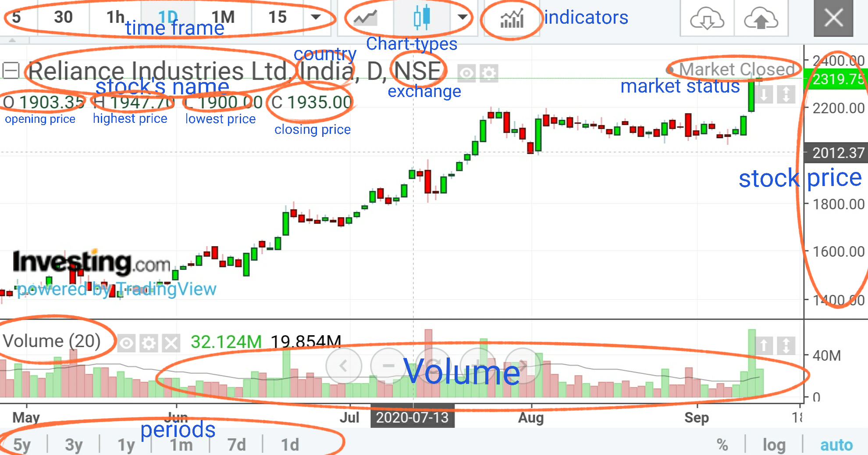Select the 1M time frame
868x455 pixels.
click(x=223, y=18)
